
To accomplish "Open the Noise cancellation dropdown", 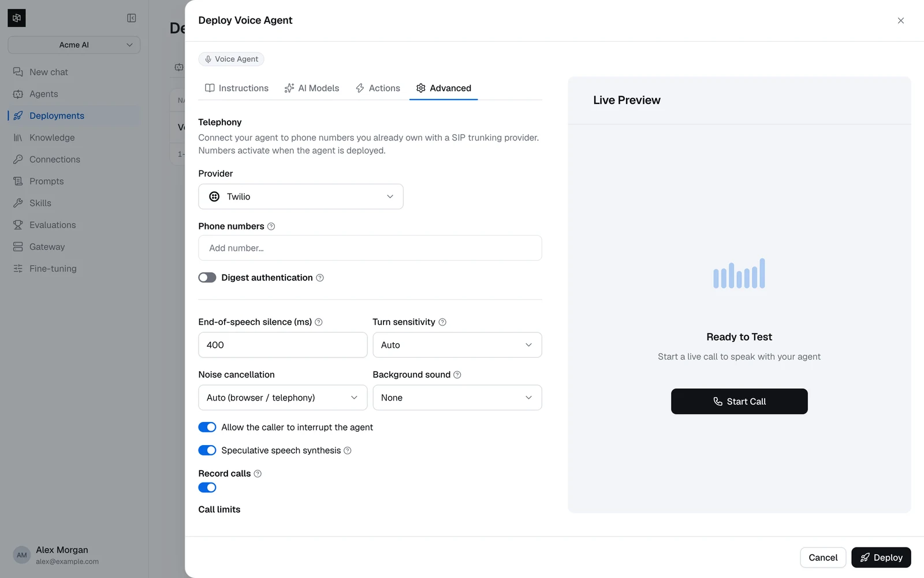I will pos(283,398).
